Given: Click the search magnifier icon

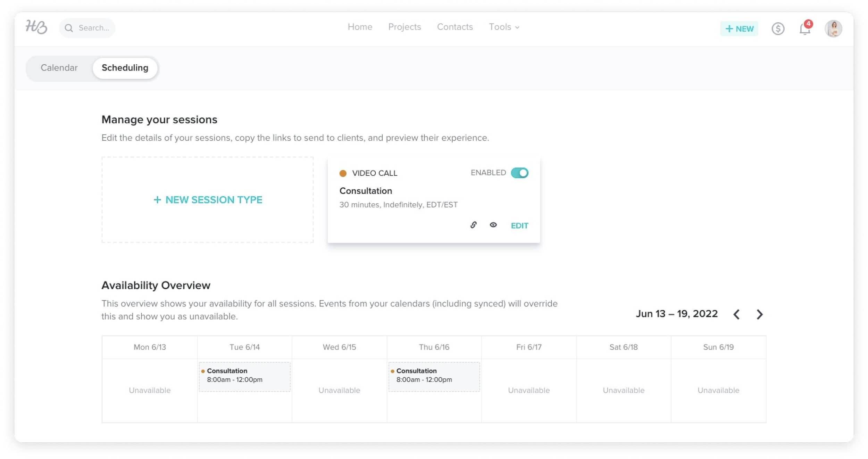Looking at the screenshot, I should (69, 28).
